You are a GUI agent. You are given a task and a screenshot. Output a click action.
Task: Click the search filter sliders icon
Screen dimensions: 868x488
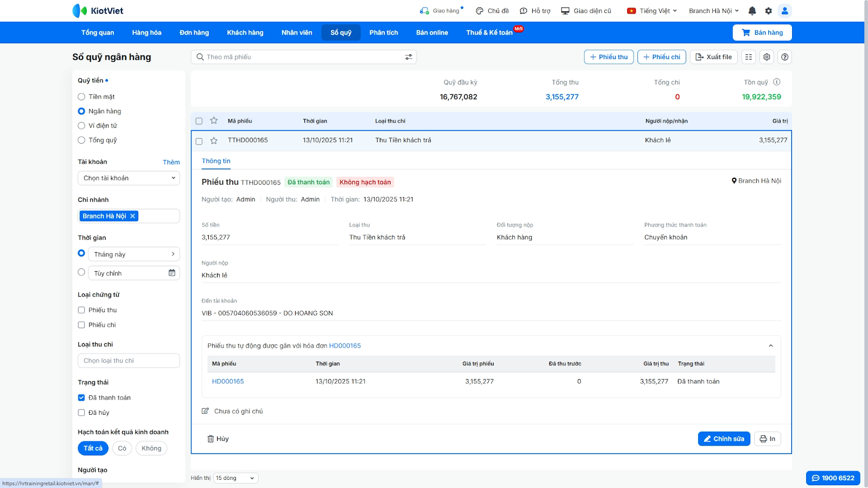(x=409, y=57)
